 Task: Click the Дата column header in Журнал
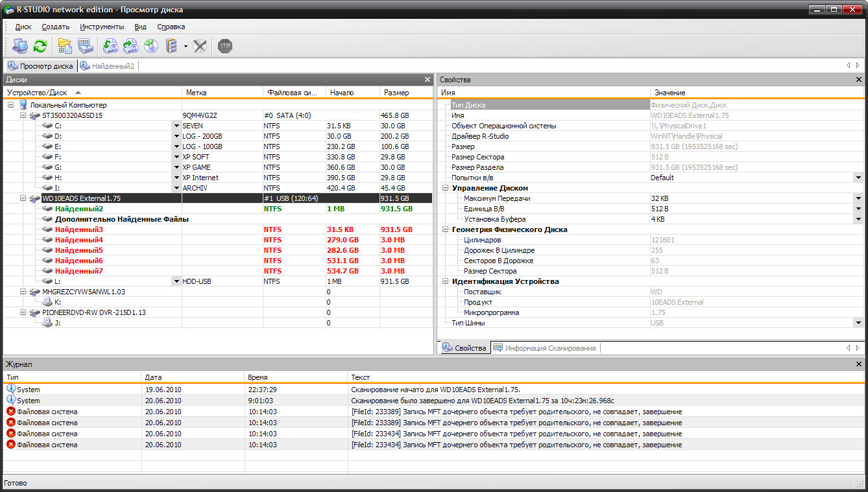click(193, 377)
